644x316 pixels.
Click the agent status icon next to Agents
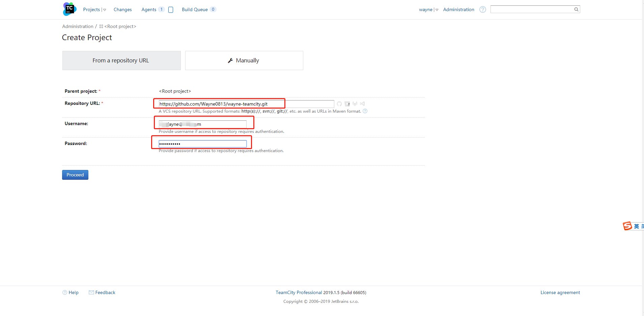[x=171, y=10]
